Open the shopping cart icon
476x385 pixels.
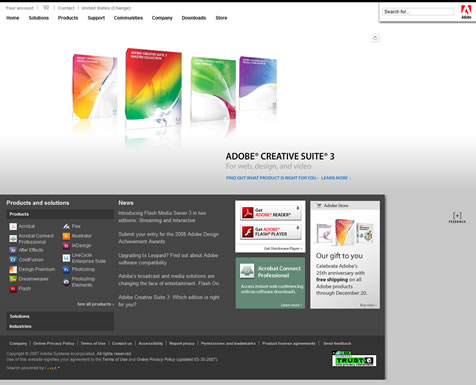pos(46,8)
